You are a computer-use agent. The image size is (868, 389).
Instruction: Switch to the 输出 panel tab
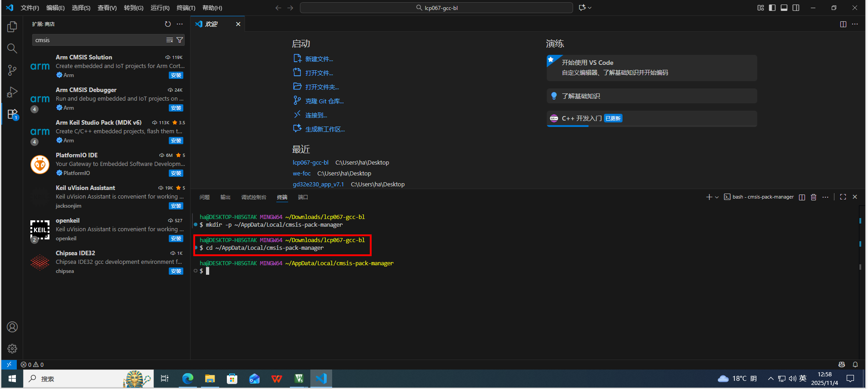225,197
